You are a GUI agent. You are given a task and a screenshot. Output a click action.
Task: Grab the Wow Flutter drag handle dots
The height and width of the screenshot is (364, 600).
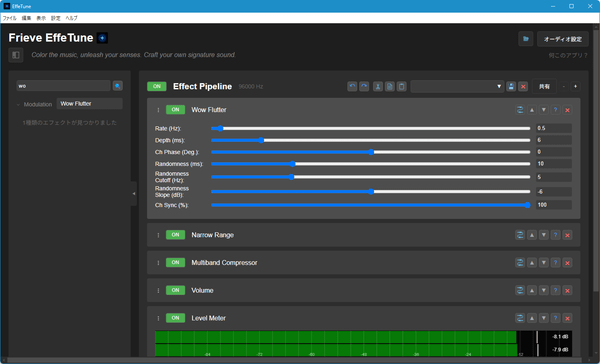(x=158, y=110)
